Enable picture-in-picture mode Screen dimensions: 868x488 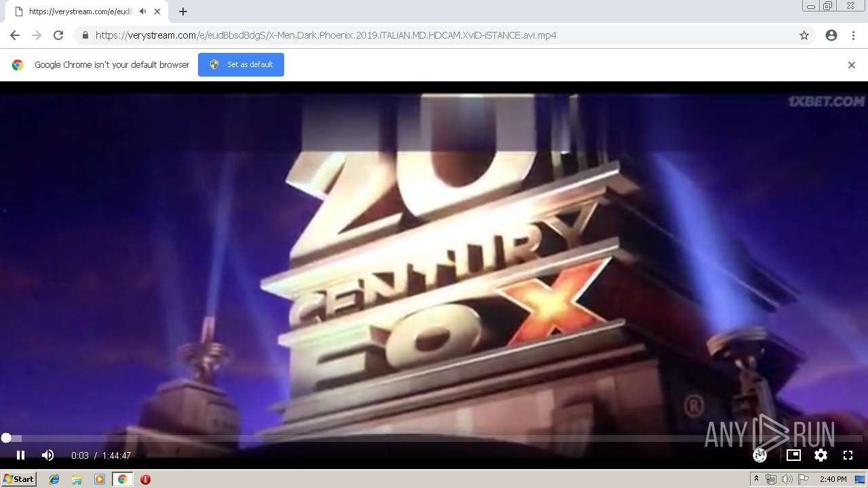click(793, 455)
